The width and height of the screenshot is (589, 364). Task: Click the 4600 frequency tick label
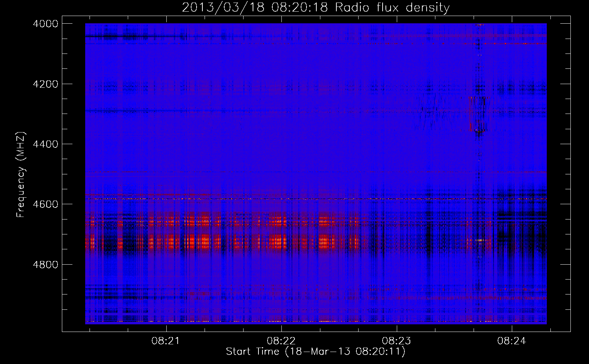(x=46, y=204)
